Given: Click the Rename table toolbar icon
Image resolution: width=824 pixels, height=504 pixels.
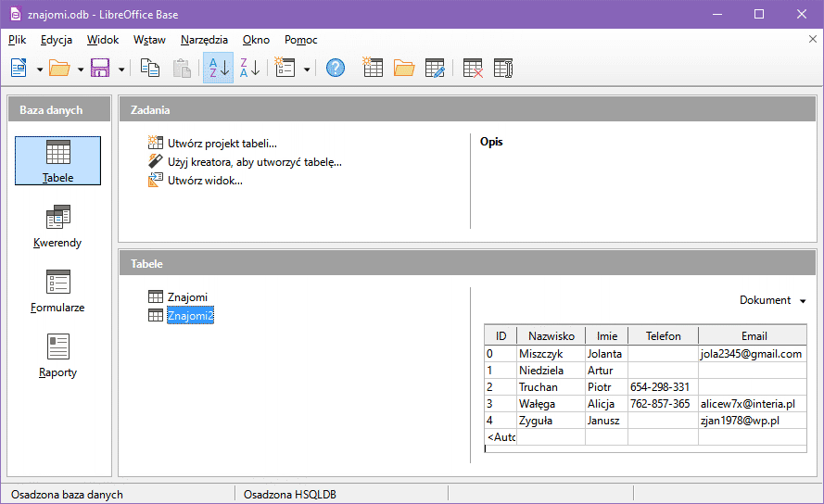Looking at the screenshot, I should coord(503,68).
